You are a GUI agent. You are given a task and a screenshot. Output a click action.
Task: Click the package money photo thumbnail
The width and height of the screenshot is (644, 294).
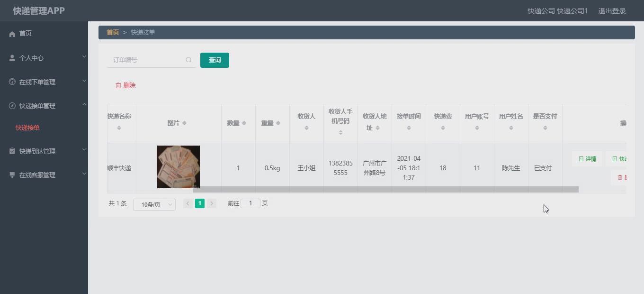[178, 166]
